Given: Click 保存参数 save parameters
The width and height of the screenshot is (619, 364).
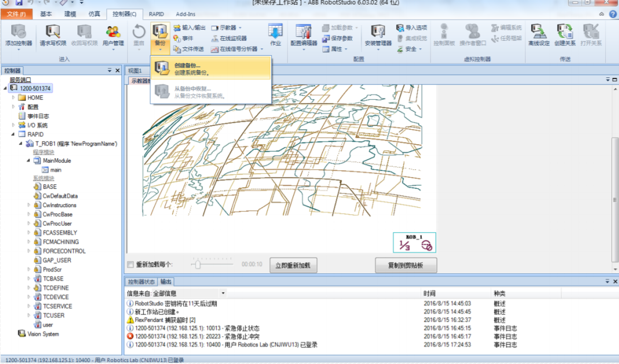Looking at the screenshot, I should tap(337, 38).
